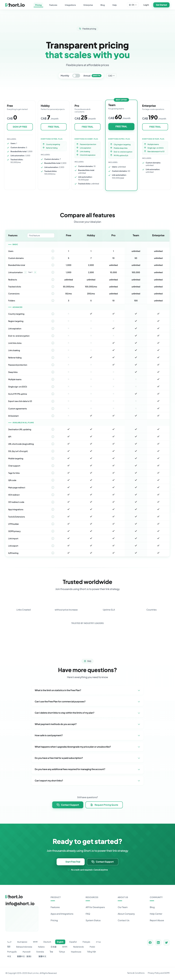Image resolution: width=175 pixels, height=980 pixels.
Task: Expand 'Can I export my short links?' FAQ
Action: [x=87, y=780]
